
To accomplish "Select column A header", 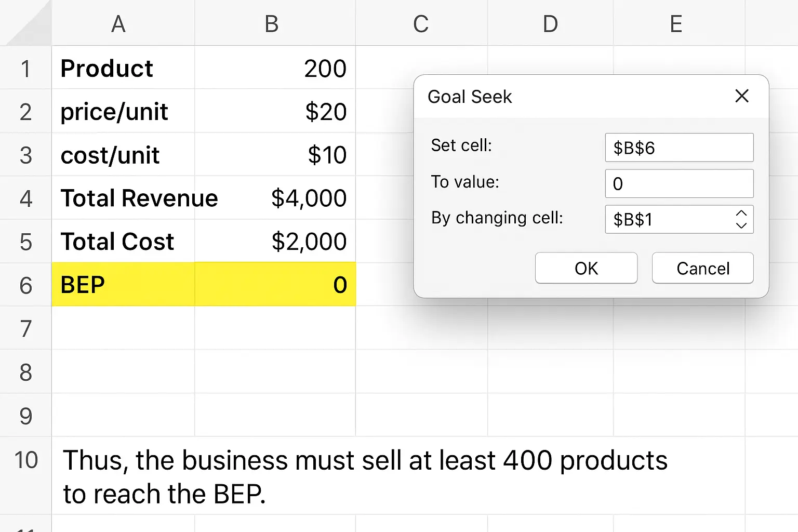I will pos(118,23).
